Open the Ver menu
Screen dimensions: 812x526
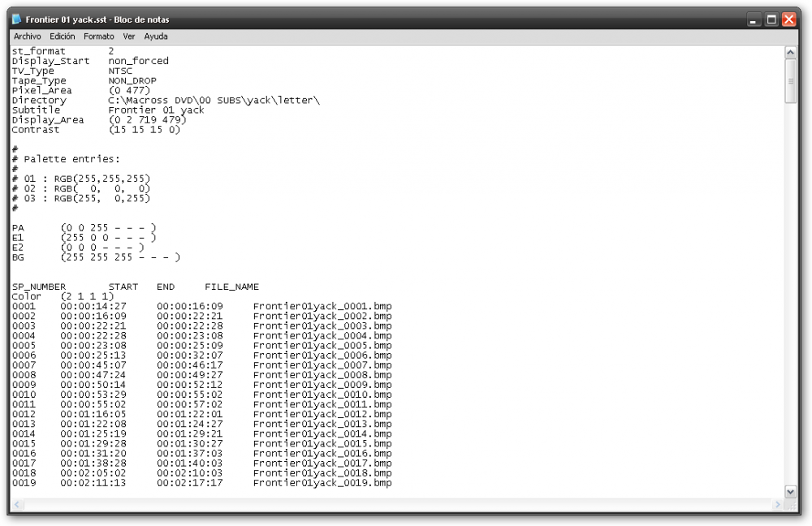129,37
